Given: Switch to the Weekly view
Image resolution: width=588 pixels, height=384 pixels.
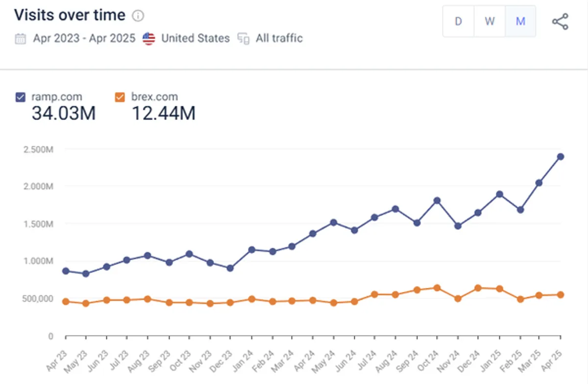Looking at the screenshot, I should (490, 22).
